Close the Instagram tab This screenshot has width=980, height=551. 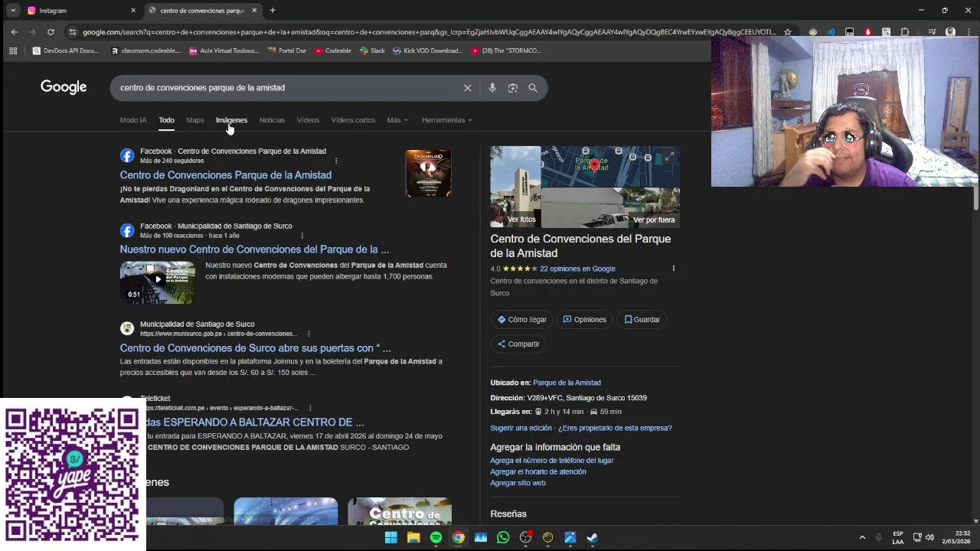click(x=133, y=11)
